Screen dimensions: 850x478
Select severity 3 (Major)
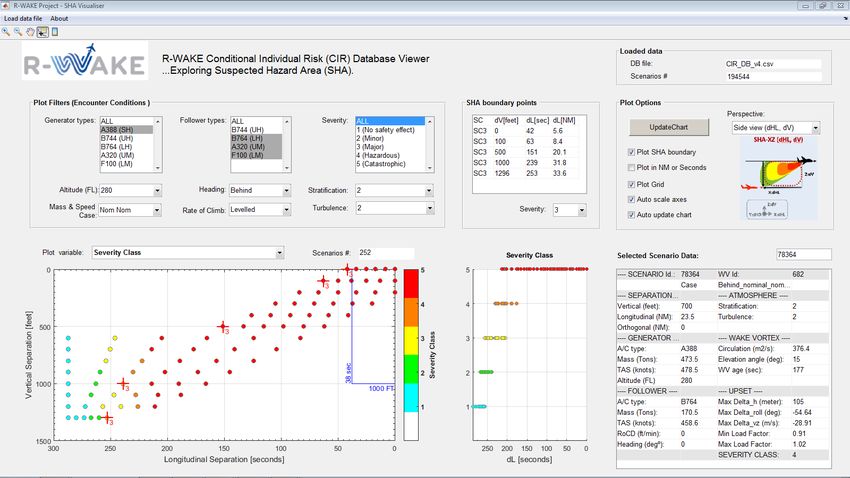pos(390,147)
